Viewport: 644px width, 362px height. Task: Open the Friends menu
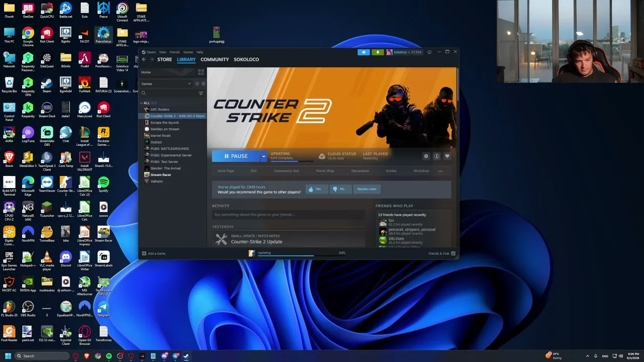175,52
